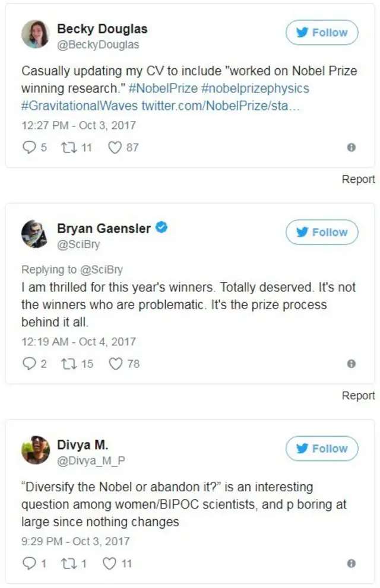Open the #GravitationalWaves hashtag
Image resolution: width=380 pixels, height=588 pixels.
(80, 106)
